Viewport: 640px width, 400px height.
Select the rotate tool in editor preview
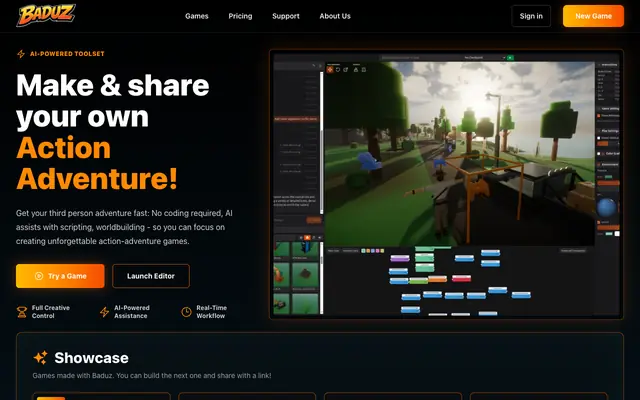tap(338, 70)
